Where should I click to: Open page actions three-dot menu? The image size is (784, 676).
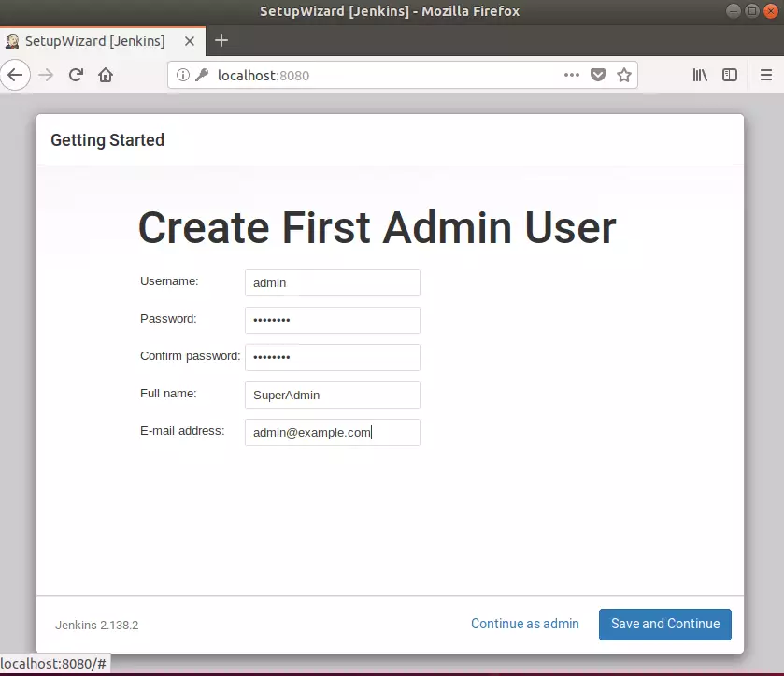pos(572,75)
